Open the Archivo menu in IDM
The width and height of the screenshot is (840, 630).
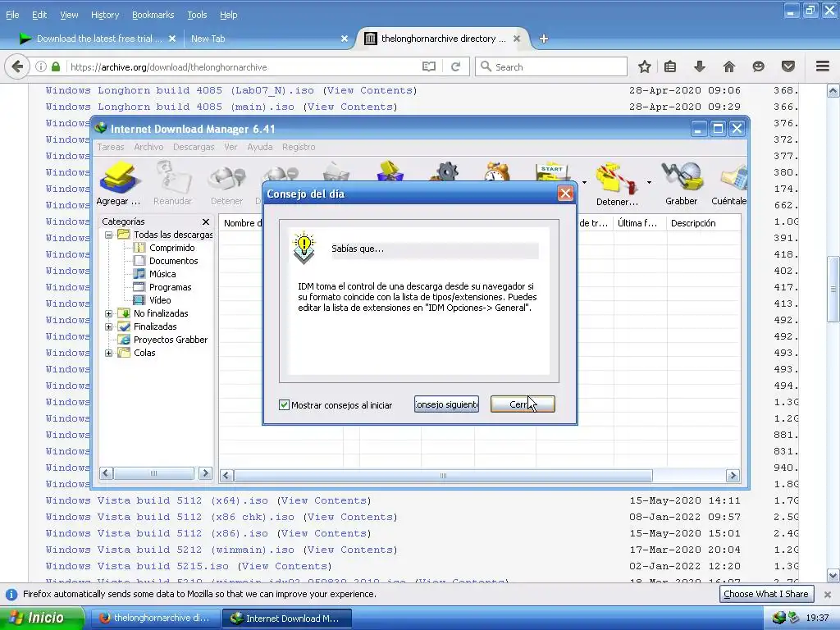[x=148, y=147]
